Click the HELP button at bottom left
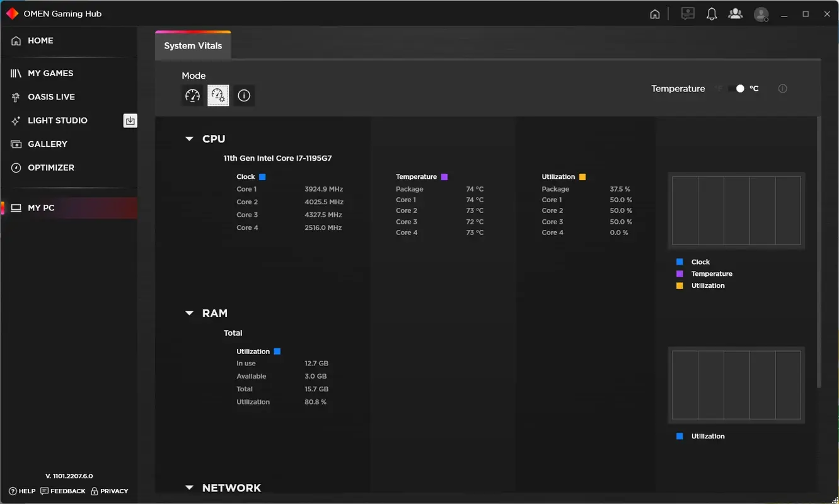Screen dimensions: 839x504 (21, 491)
